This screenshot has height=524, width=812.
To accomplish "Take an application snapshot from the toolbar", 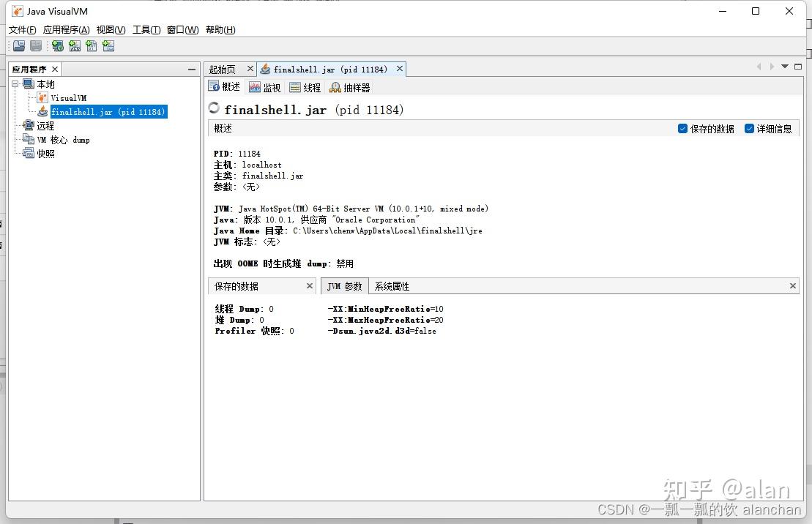I will [x=108, y=45].
